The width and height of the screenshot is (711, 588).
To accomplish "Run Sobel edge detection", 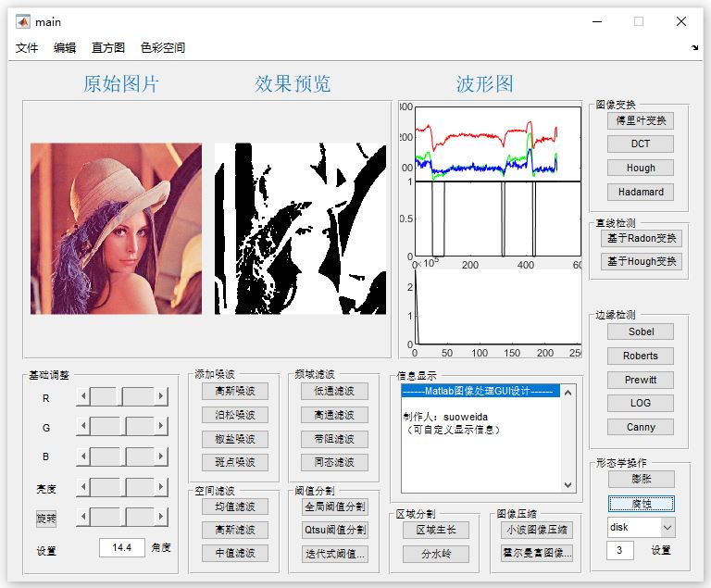I will coord(641,332).
